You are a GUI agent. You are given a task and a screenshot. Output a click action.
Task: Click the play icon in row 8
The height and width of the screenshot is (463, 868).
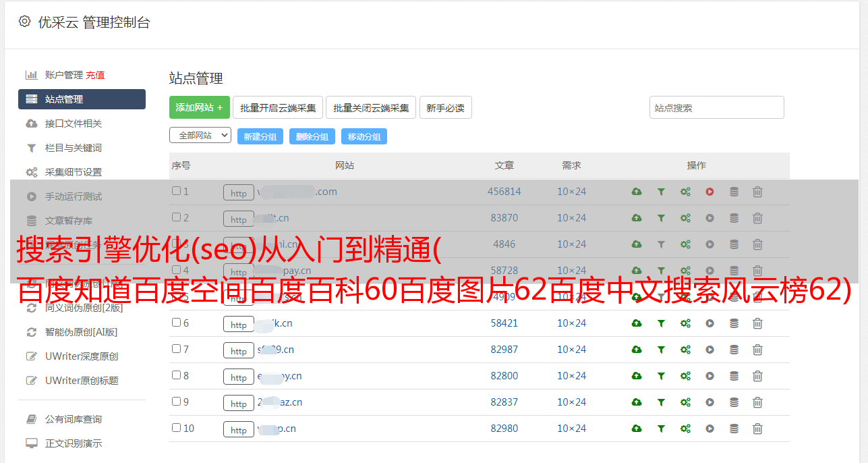coord(710,376)
